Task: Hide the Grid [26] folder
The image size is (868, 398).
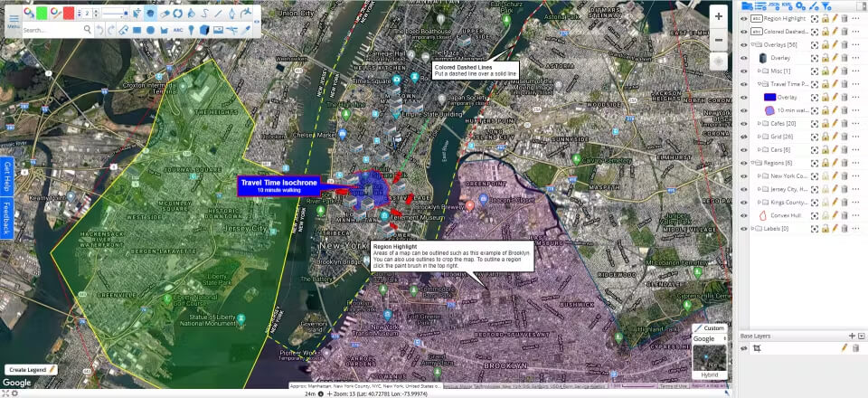Action: (743, 137)
